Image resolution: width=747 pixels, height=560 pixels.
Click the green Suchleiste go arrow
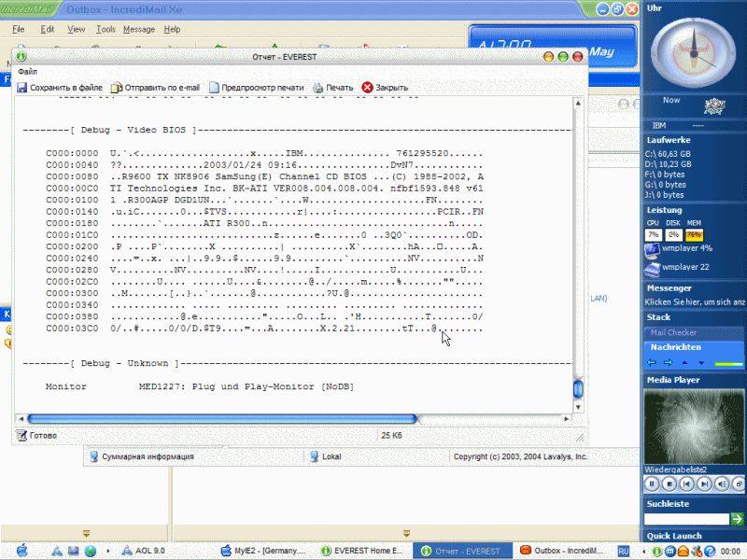pos(737,519)
